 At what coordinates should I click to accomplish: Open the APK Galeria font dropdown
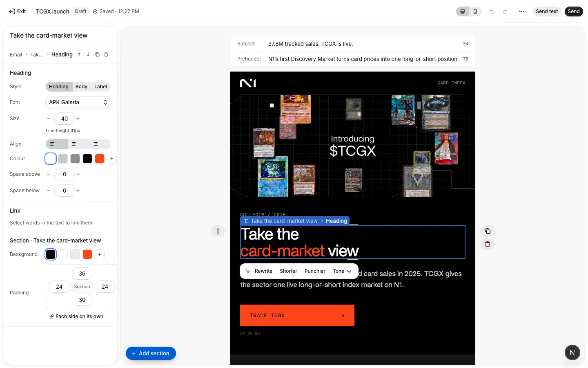click(78, 102)
